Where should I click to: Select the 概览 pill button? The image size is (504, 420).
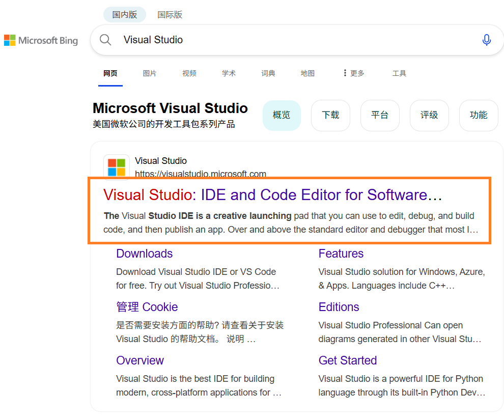(282, 116)
